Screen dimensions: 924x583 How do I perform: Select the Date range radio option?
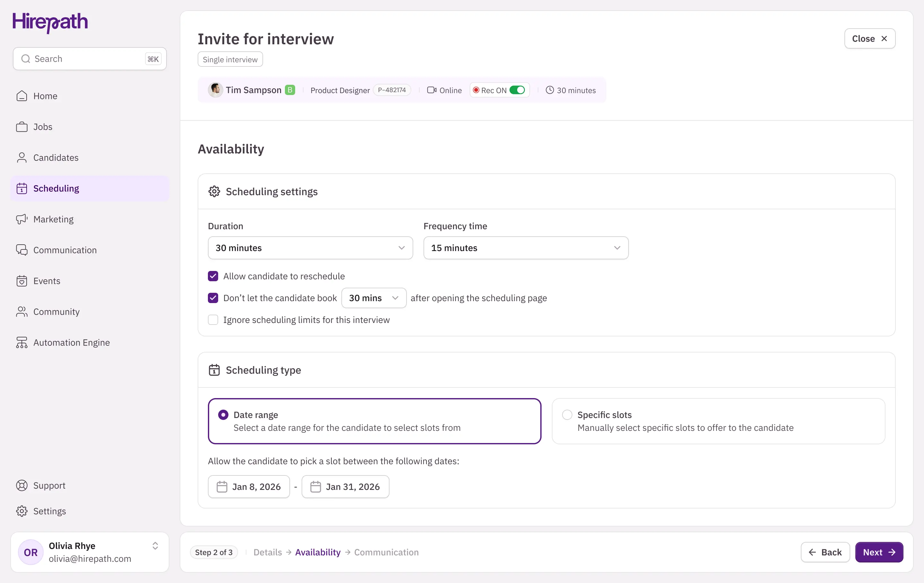(x=223, y=415)
